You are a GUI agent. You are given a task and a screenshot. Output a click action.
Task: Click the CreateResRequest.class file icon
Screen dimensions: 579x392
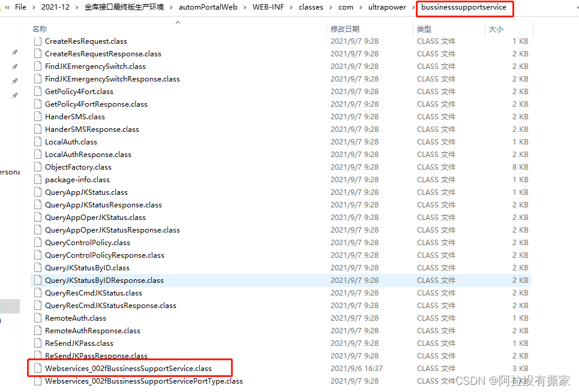[37, 41]
